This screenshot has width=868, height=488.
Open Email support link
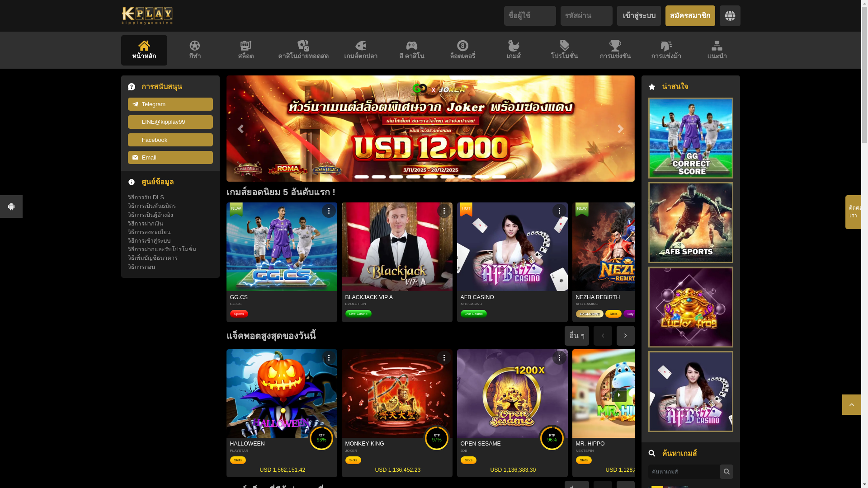(x=170, y=158)
